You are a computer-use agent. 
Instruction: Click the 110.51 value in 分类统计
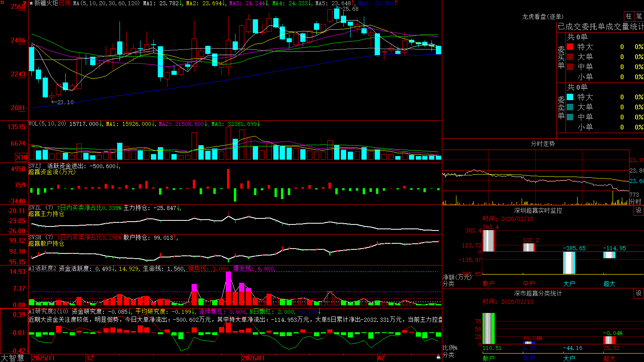(x=492, y=348)
